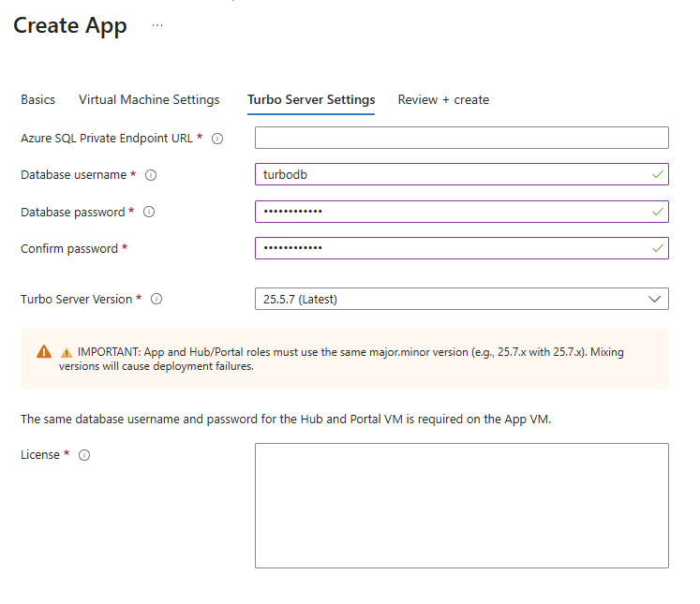Click the License info icon
700x604 pixels.
(x=84, y=455)
